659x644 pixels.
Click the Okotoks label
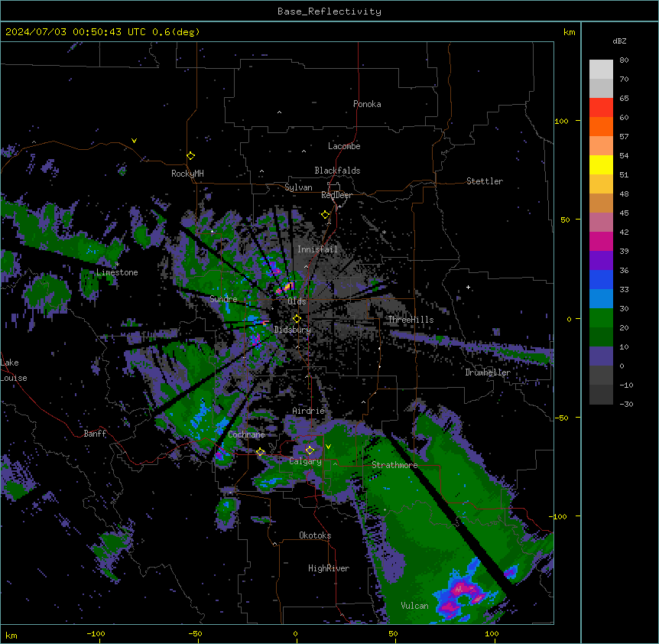click(315, 535)
